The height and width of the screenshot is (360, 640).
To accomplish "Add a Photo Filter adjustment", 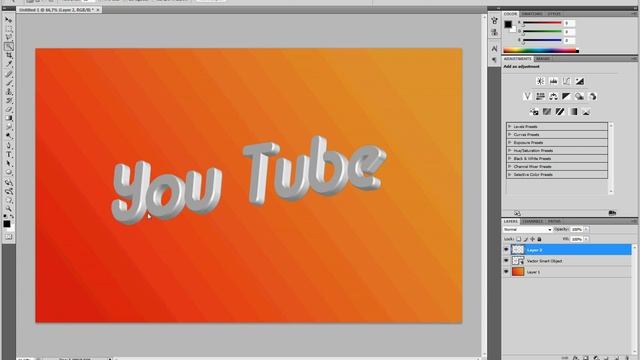I will point(579,96).
